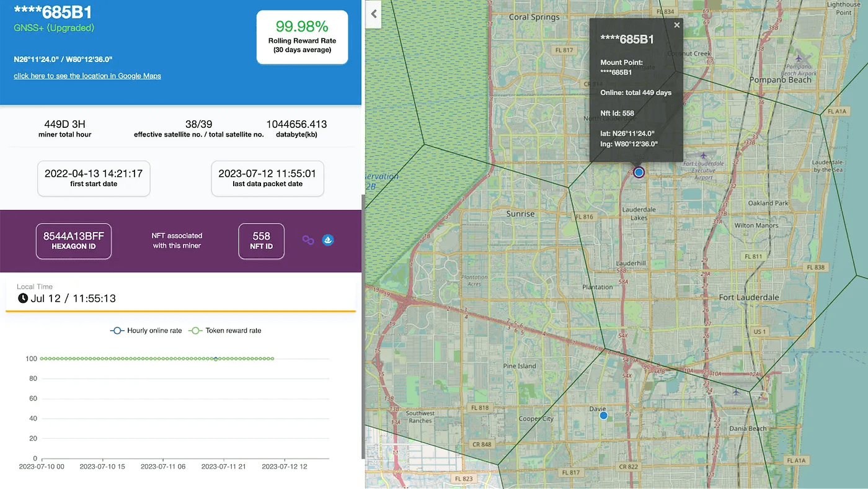Click the NFT ID 558 box
This screenshot has width=868, height=489.
click(262, 241)
